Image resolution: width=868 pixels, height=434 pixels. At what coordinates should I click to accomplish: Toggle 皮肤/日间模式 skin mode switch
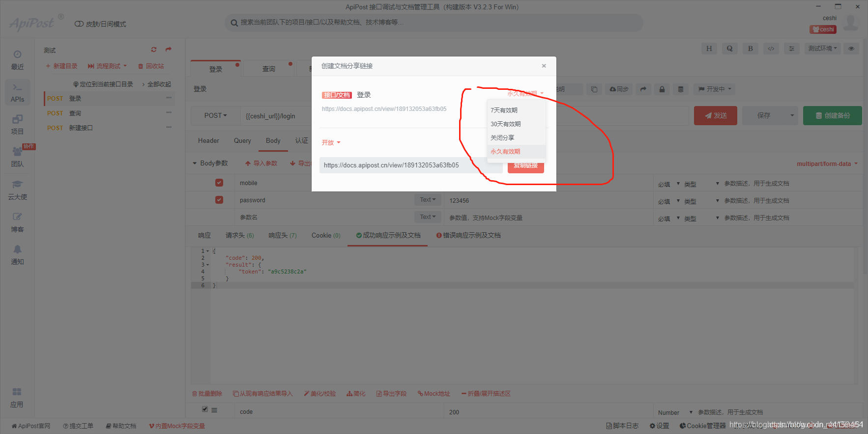click(x=79, y=24)
